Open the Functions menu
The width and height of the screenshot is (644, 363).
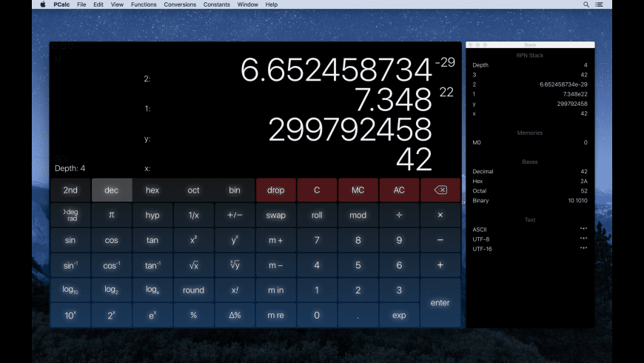[144, 4]
